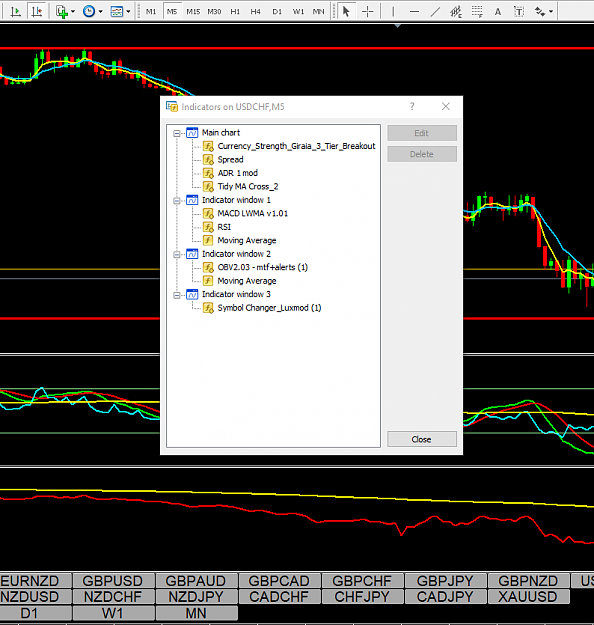Image resolution: width=594 pixels, height=625 pixels.
Task: Select the Text Label tool
Action: pos(519,12)
